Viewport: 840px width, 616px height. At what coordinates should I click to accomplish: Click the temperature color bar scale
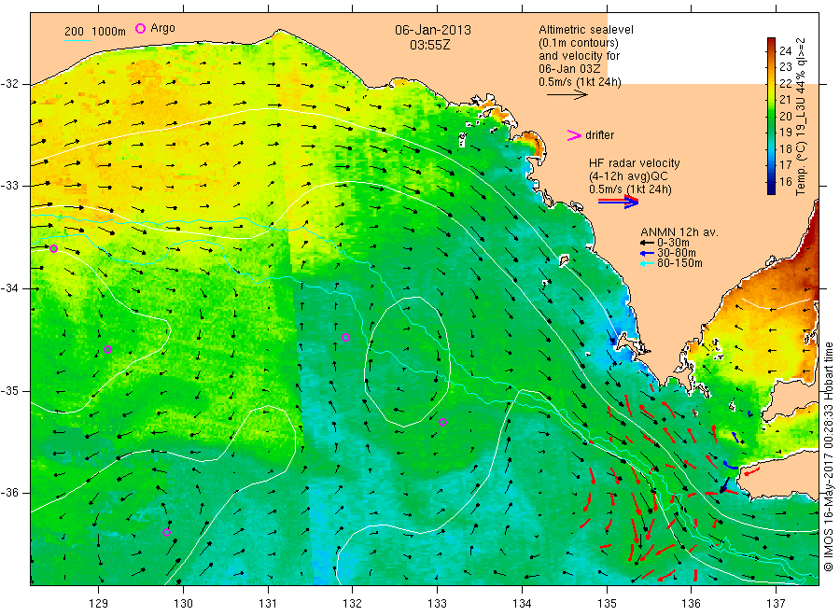click(x=771, y=116)
